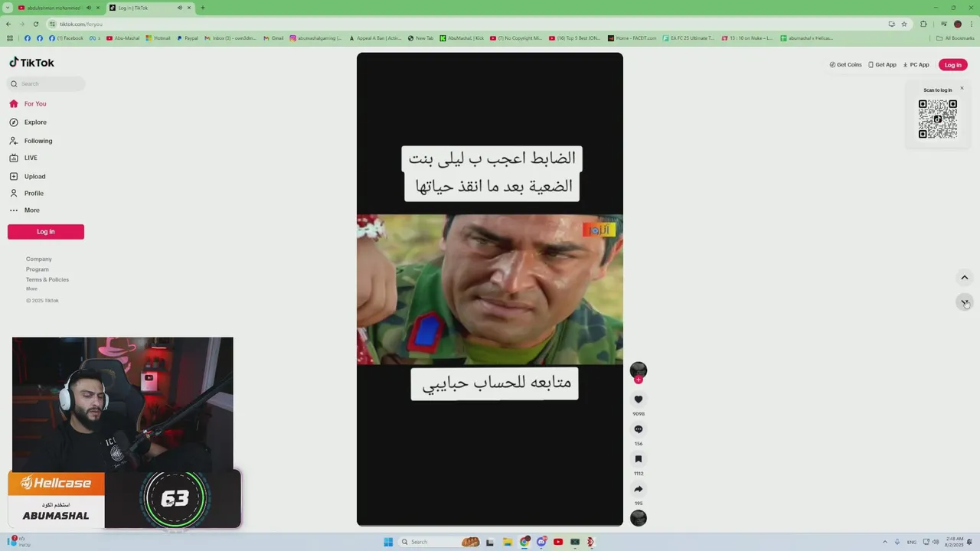The image size is (980, 551).
Task: Go to the previous video
Action: coord(965,277)
